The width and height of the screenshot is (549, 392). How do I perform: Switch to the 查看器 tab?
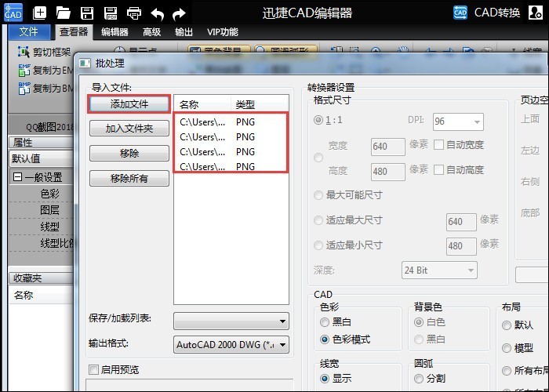coord(74,32)
